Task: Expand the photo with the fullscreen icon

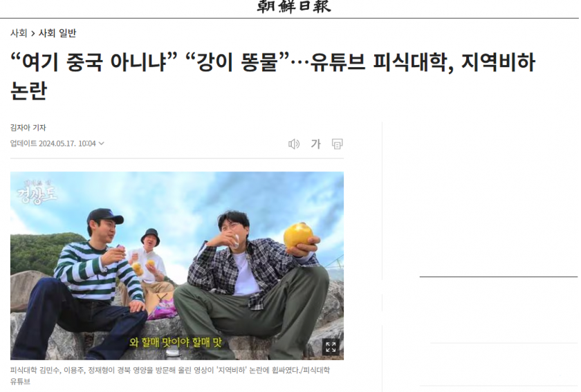Action: [331, 347]
